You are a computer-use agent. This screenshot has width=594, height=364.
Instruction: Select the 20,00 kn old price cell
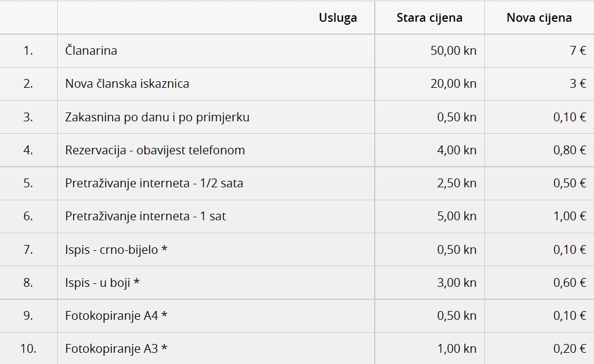[453, 84]
